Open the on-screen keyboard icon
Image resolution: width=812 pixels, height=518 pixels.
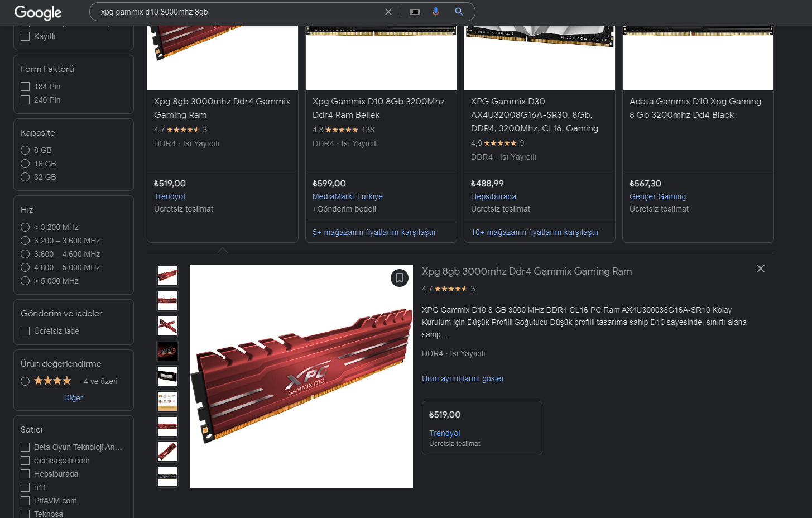[x=415, y=12]
